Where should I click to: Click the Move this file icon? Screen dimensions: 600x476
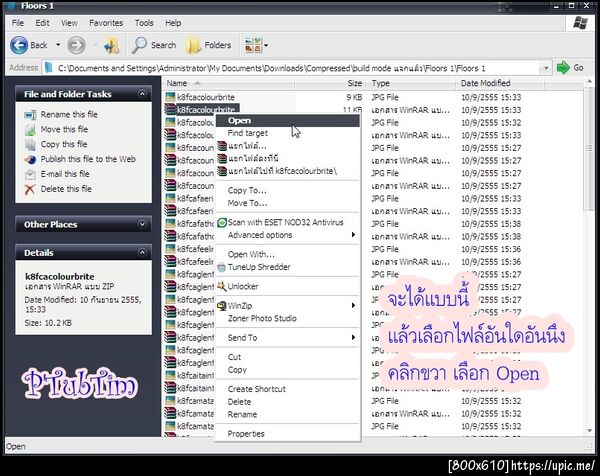[30, 129]
